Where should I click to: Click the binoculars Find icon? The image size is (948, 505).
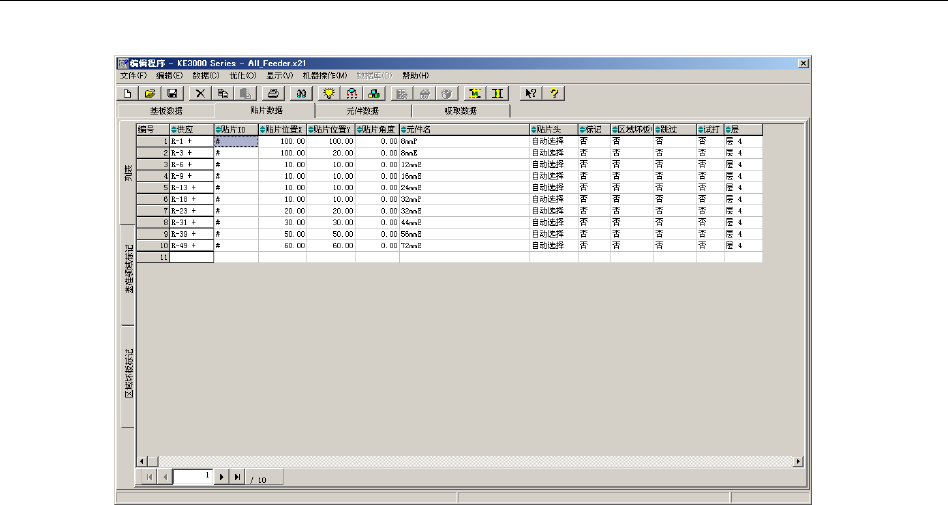point(297,92)
